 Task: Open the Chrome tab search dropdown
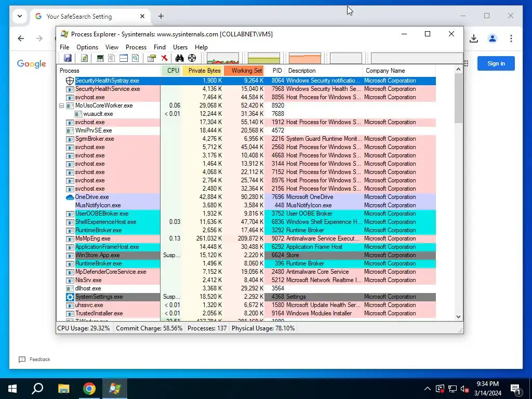click(20, 16)
